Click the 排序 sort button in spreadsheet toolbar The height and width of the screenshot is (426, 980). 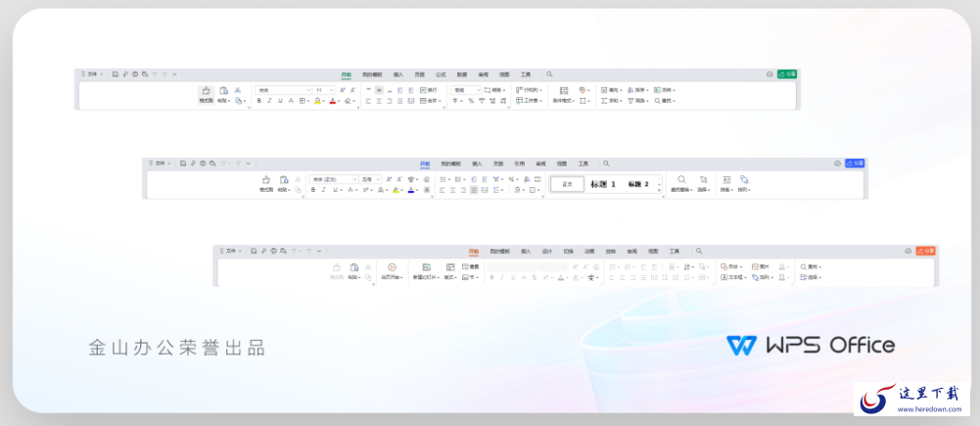[637, 90]
